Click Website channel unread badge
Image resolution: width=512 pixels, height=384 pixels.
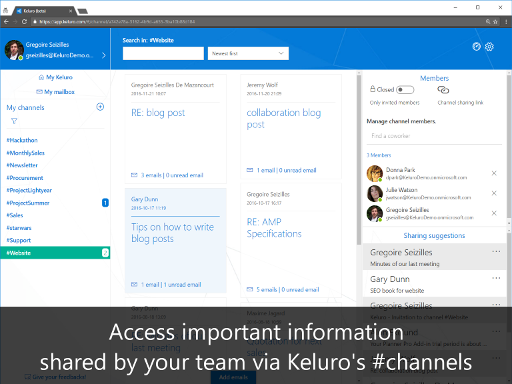coord(105,253)
